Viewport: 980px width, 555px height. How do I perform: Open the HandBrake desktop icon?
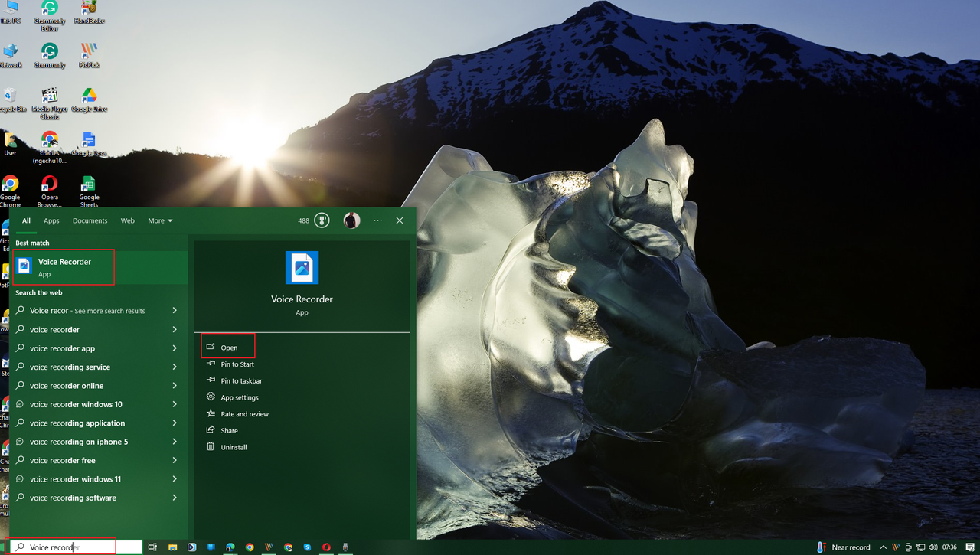[88, 11]
